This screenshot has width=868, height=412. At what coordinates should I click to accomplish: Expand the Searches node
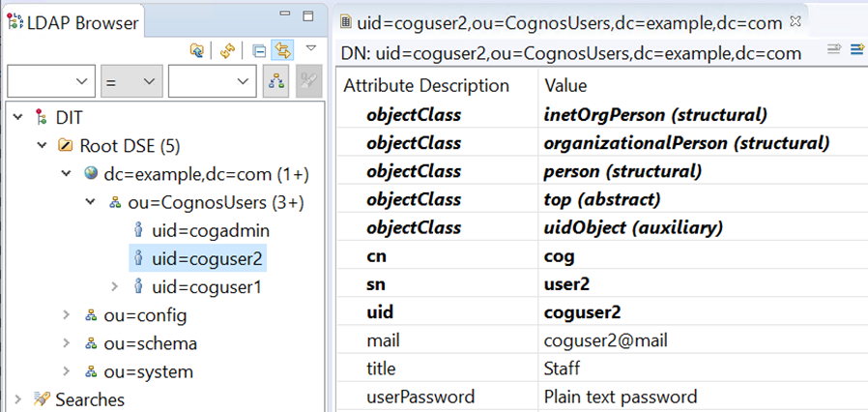point(17,399)
